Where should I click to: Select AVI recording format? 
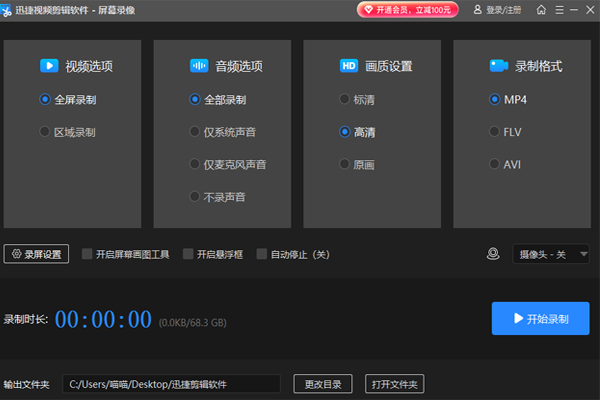point(505,165)
